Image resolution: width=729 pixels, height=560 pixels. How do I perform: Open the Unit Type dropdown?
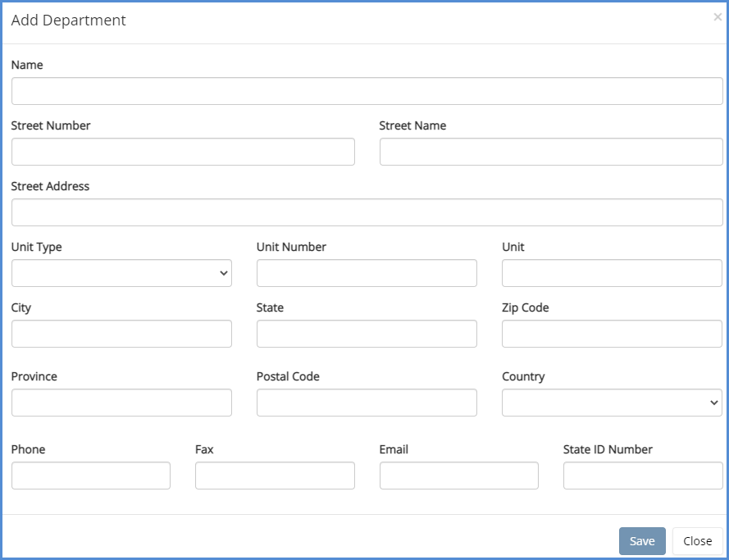click(x=121, y=273)
